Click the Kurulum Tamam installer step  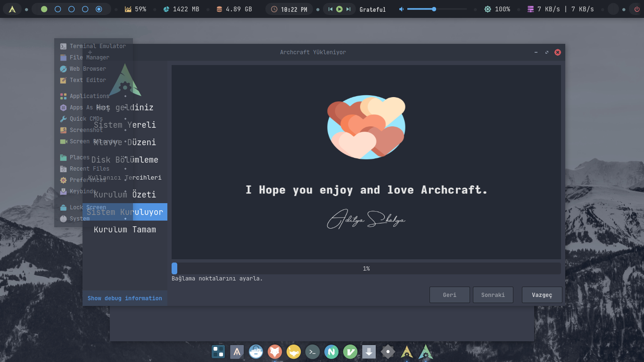click(125, 230)
